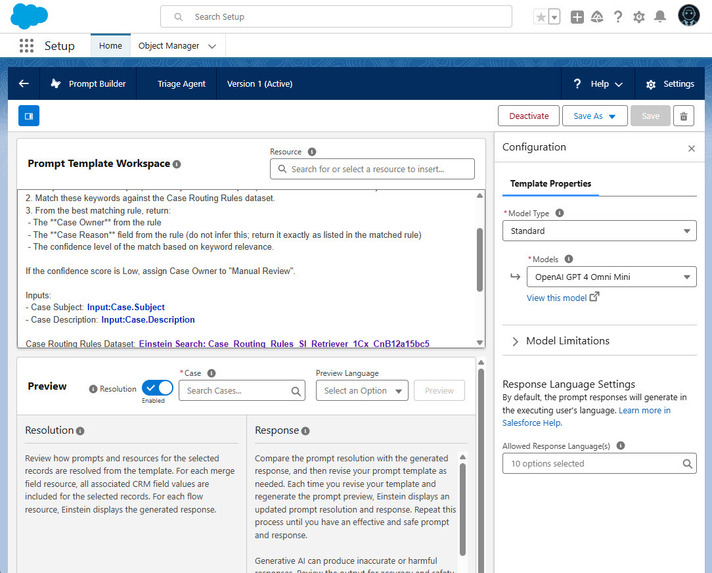The height and width of the screenshot is (573, 712).
Task: Click the Prompt Builder Einstein icon
Action: click(x=55, y=84)
